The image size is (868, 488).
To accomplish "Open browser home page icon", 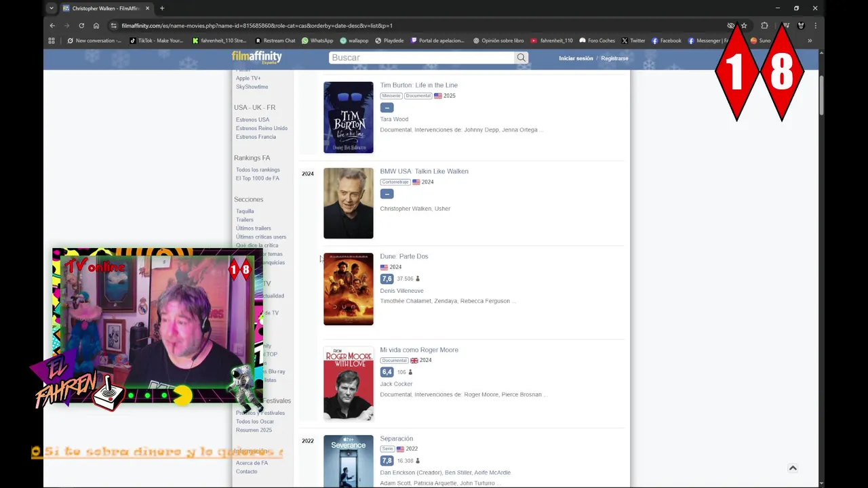I will (96, 26).
